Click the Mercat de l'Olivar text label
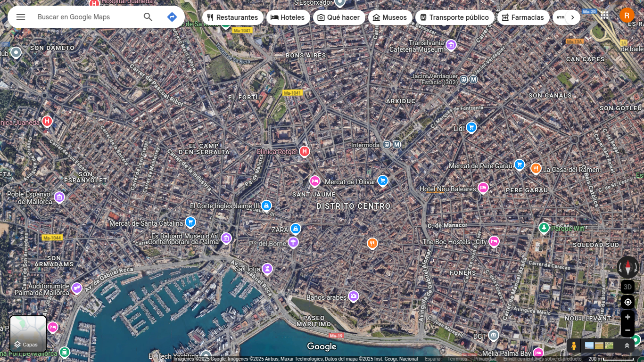This screenshot has width=644, height=362. click(350, 182)
